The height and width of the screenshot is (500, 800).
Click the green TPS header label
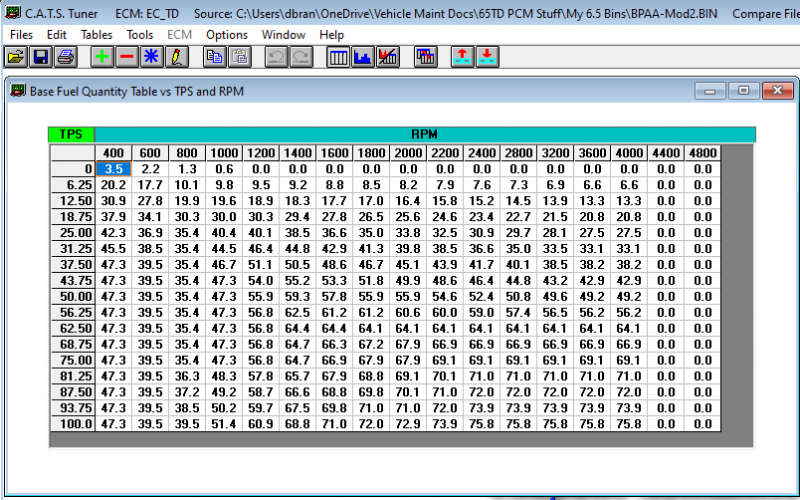pos(71,134)
